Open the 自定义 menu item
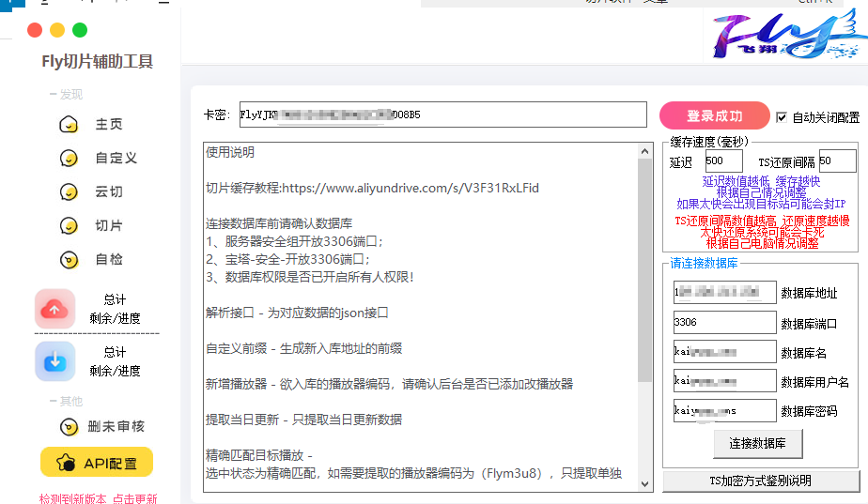 tap(116, 159)
